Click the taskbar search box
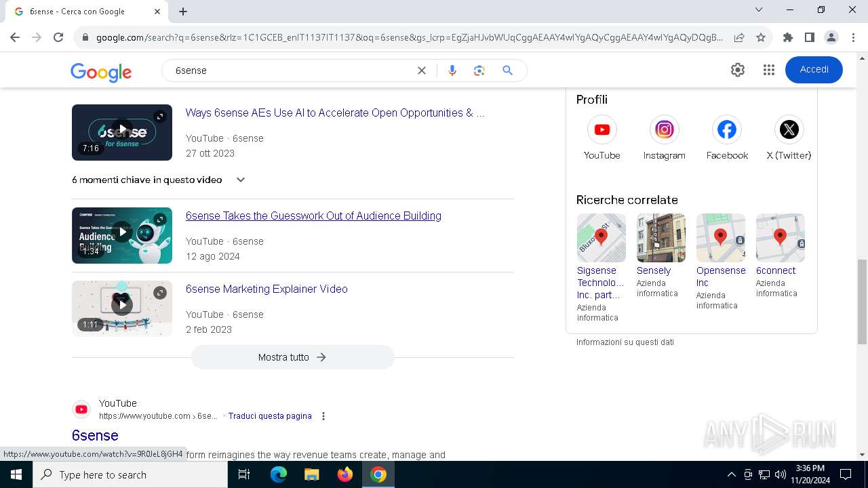Viewport: 868px width, 488px height. [x=130, y=474]
